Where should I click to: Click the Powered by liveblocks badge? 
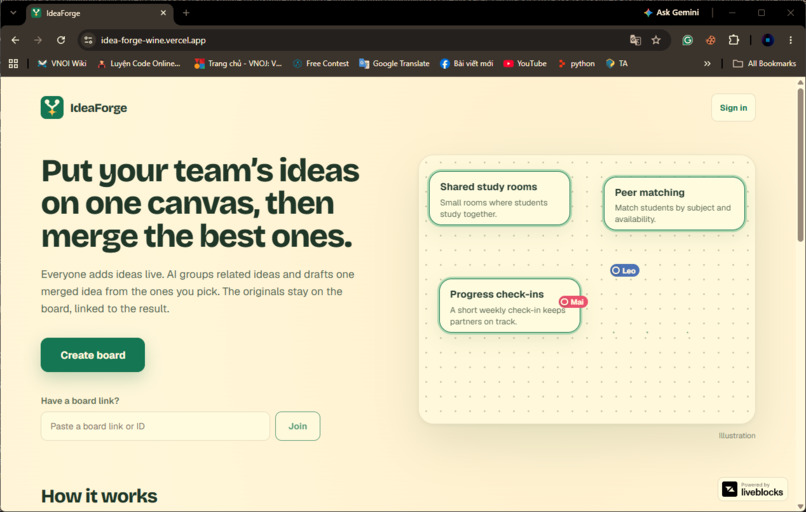pos(753,489)
